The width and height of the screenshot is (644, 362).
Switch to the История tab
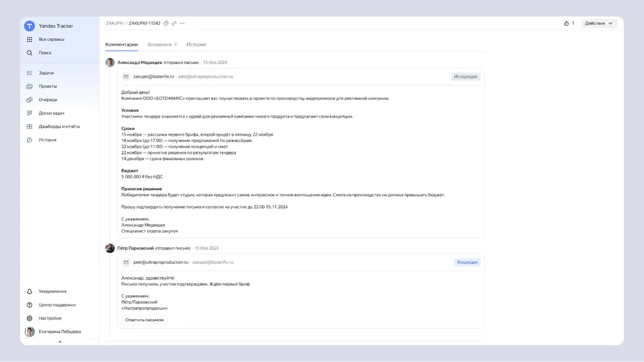pos(196,45)
